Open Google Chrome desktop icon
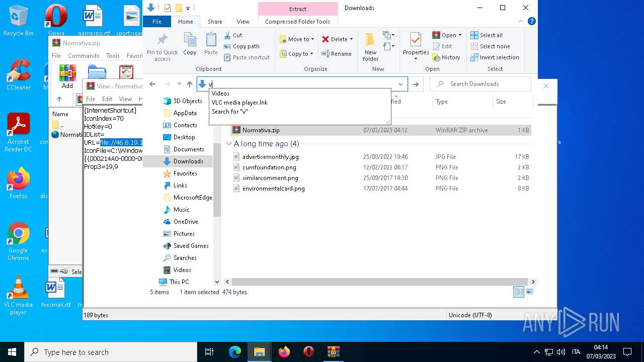 click(18, 242)
